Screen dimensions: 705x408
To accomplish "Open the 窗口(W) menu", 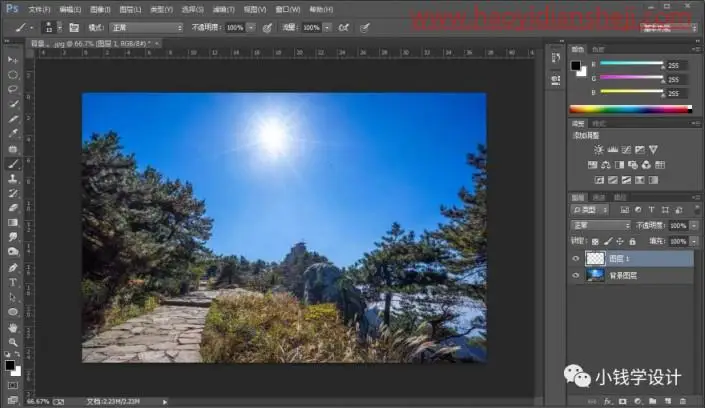I will (287, 9).
